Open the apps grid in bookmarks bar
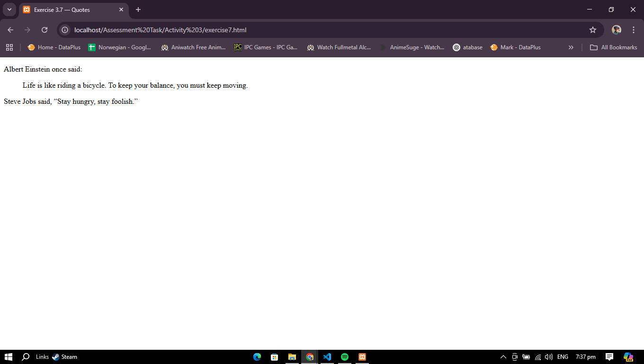 pos(9,47)
